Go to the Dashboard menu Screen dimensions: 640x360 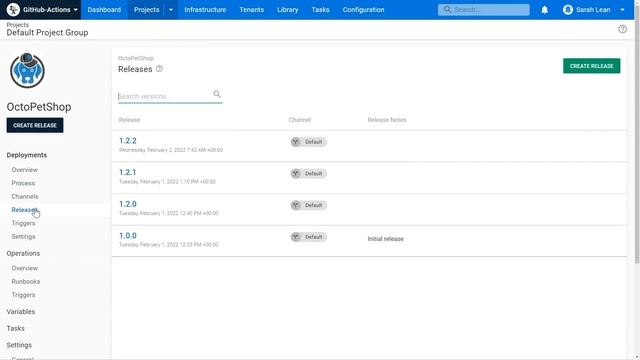point(104,9)
